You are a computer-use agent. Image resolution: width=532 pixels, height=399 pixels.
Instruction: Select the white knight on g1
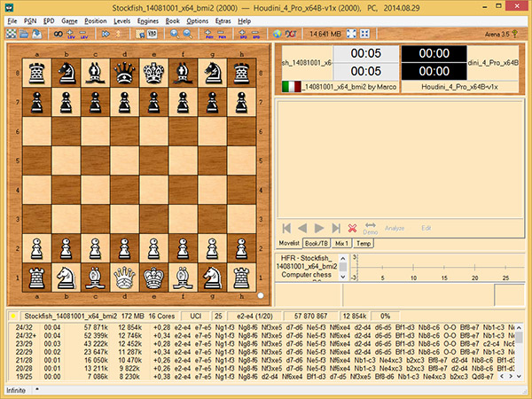click(x=212, y=278)
